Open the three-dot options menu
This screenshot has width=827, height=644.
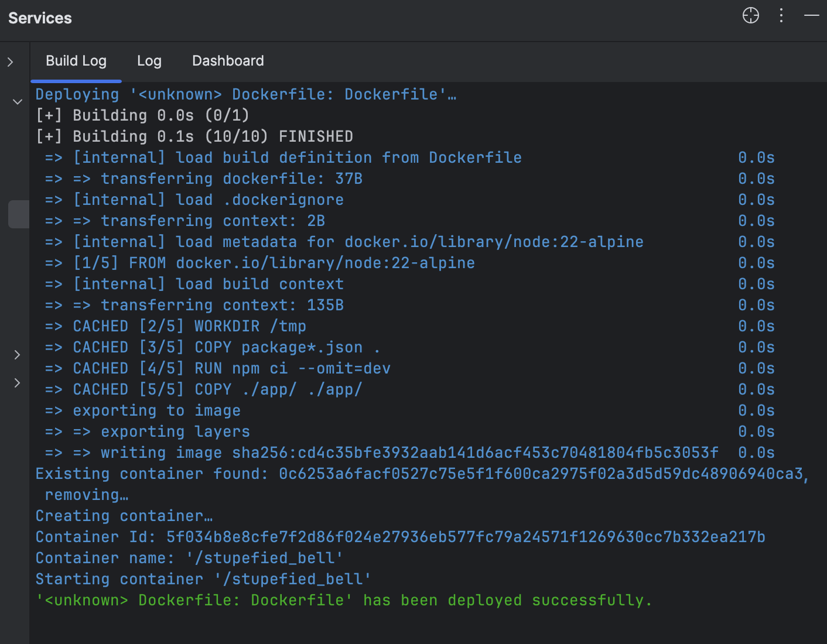click(x=781, y=16)
